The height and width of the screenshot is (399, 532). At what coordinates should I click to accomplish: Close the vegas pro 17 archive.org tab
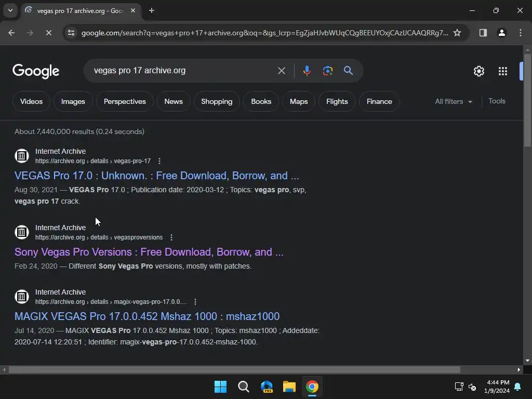click(x=133, y=10)
